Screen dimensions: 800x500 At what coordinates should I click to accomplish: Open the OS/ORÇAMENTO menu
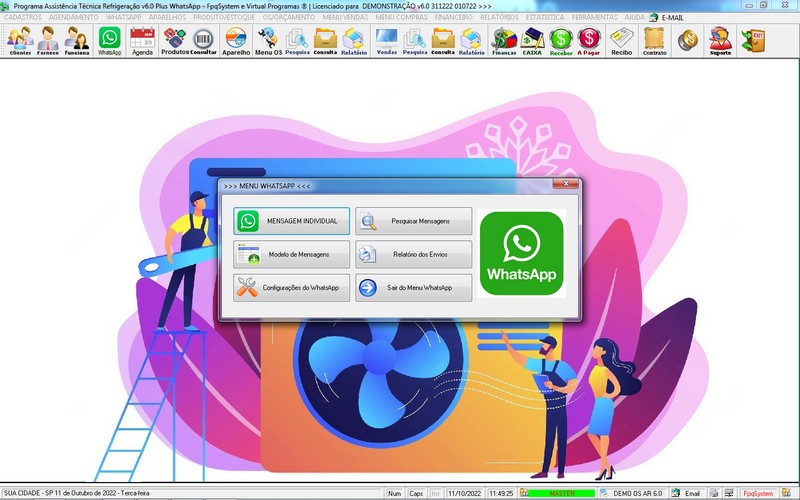(x=289, y=17)
